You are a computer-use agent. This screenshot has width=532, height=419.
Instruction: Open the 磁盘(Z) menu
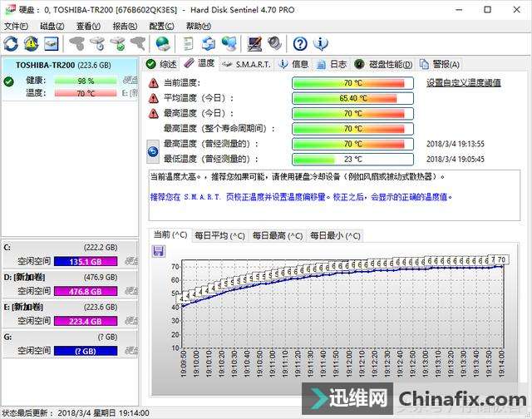point(52,26)
